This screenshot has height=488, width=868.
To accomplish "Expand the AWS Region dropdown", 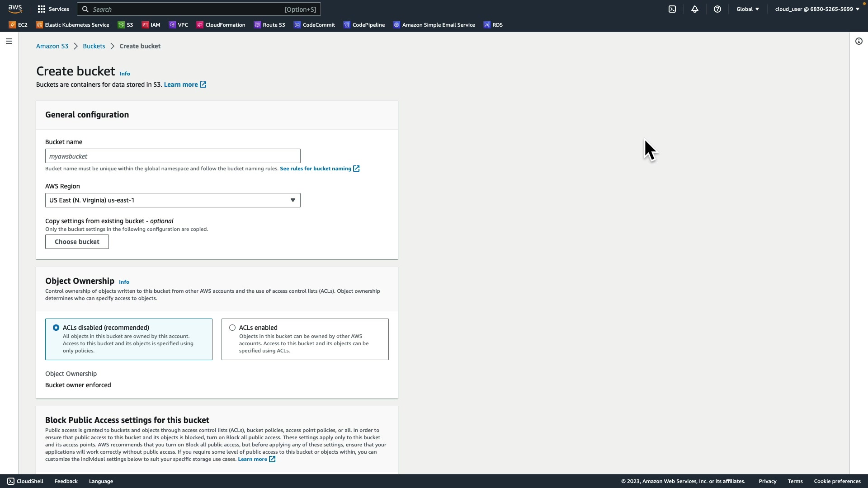I will tap(173, 200).
